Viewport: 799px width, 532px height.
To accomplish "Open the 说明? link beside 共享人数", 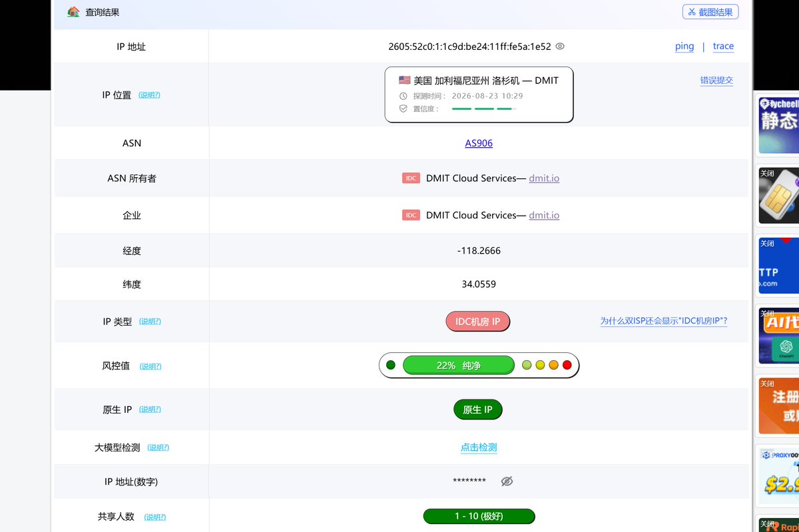I will pos(155,517).
